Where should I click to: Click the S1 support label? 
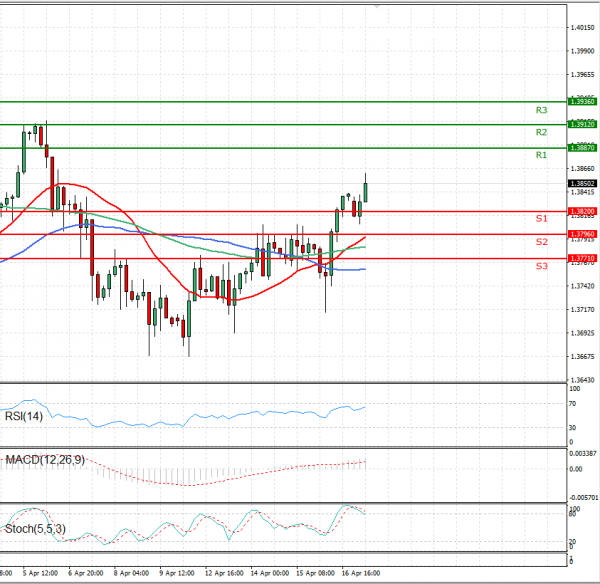(x=541, y=219)
